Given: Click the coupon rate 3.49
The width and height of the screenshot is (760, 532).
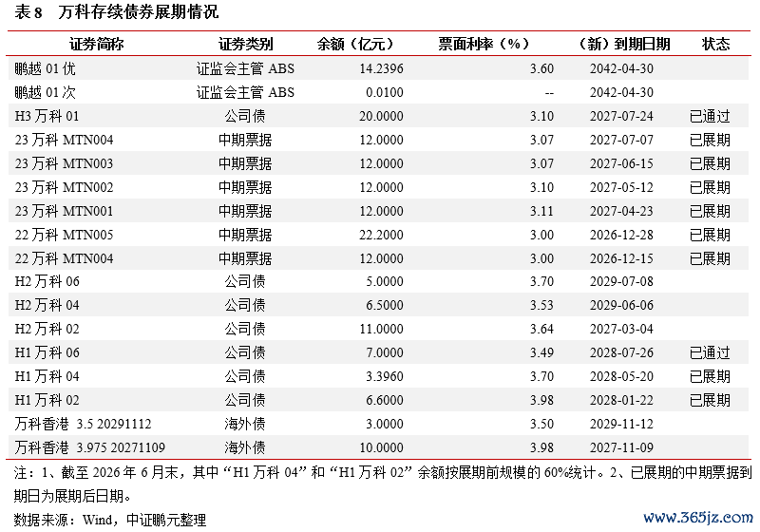Looking at the screenshot, I should (x=541, y=352).
